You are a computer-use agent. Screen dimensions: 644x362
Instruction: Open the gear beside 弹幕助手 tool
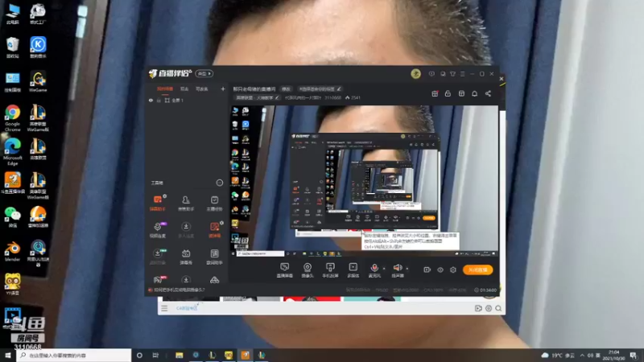pyautogui.click(x=165, y=196)
